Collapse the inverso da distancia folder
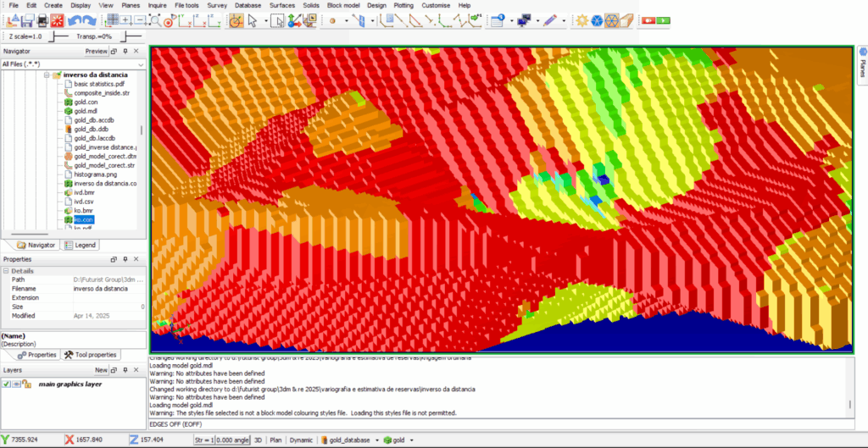This screenshot has width=868, height=448. [47, 75]
